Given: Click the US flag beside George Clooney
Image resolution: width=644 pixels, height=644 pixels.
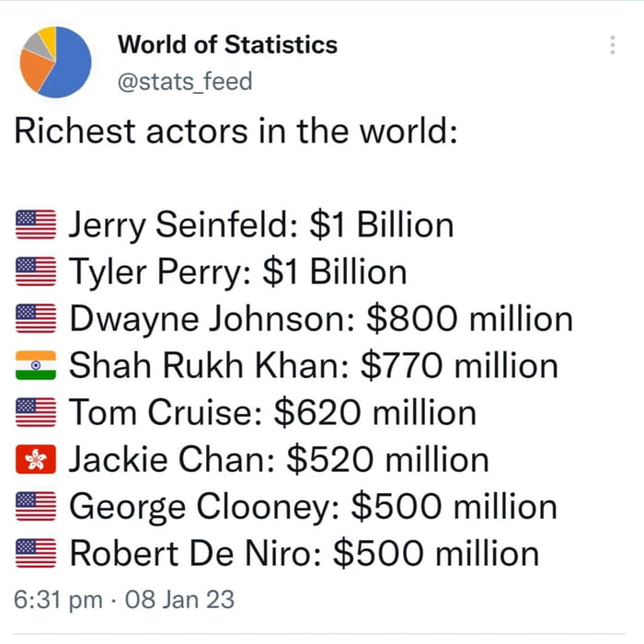Looking at the screenshot, I should (x=37, y=507).
